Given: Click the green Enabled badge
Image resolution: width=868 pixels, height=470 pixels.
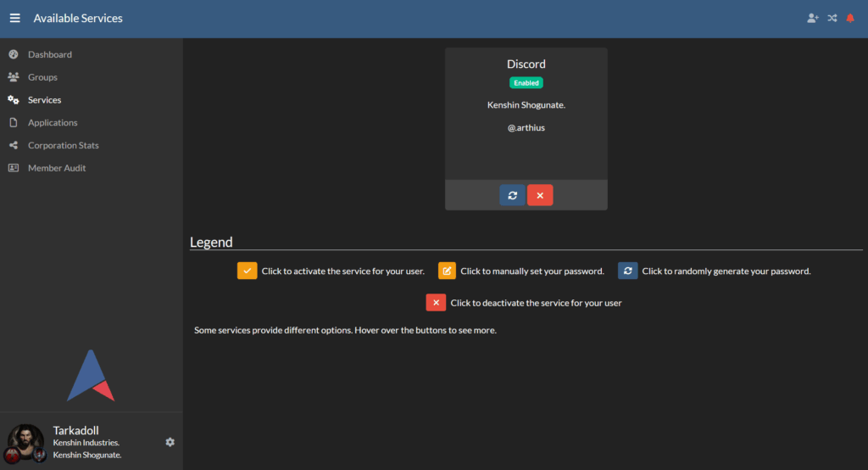Looking at the screenshot, I should pos(526,83).
